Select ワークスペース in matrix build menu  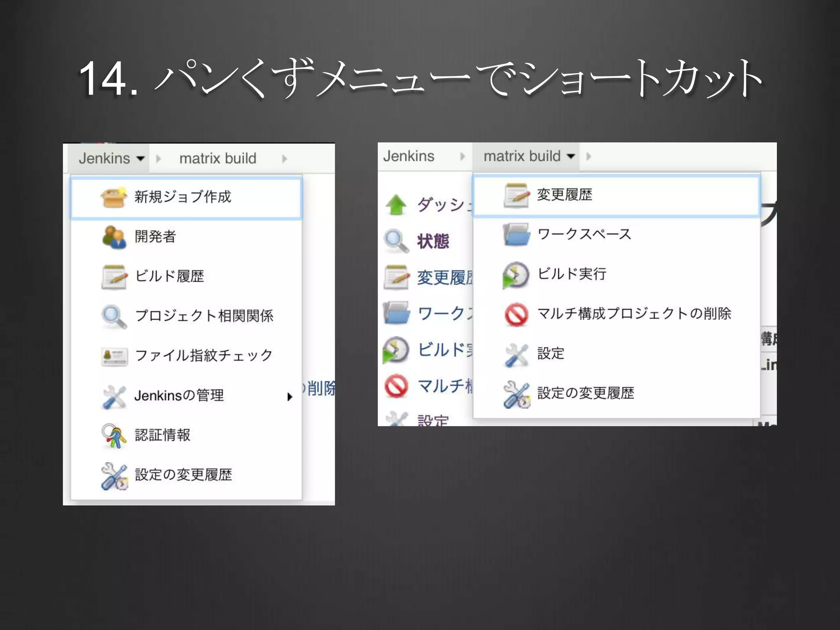(616, 235)
